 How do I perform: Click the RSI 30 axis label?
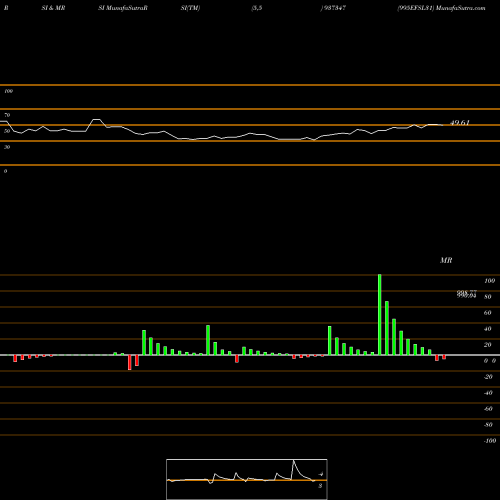coord(7,147)
